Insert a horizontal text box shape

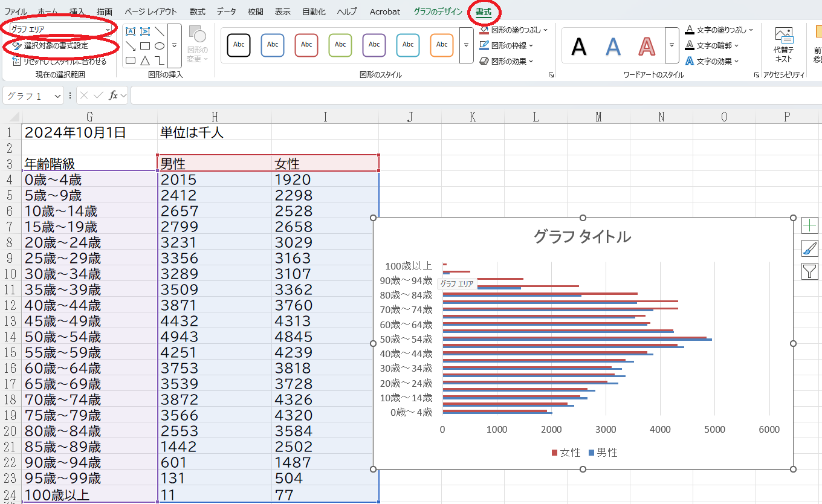coord(131,31)
